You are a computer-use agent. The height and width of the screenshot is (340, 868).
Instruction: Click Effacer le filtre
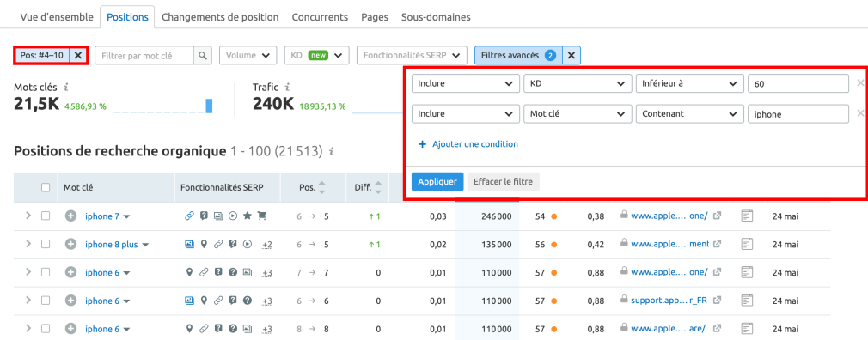pos(504,181)
